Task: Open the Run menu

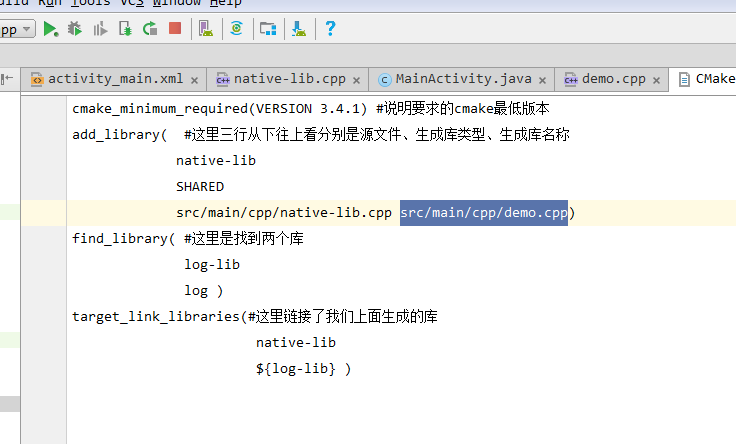Action: coord(49,3)
